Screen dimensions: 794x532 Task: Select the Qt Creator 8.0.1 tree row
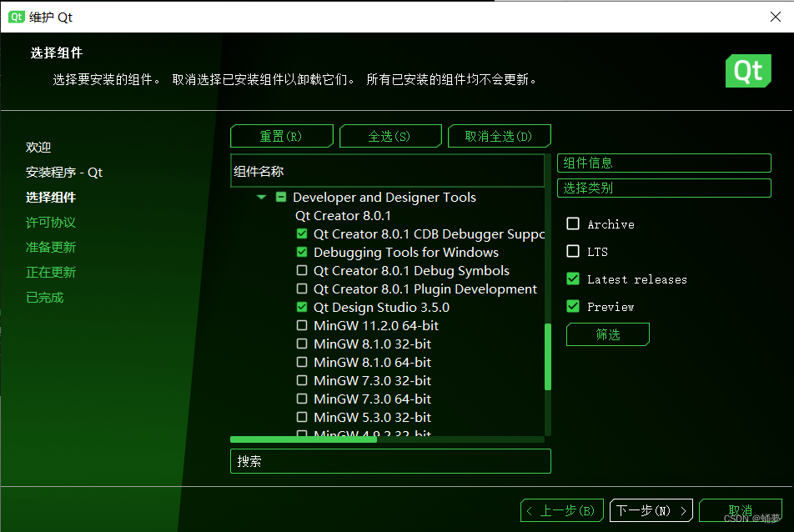coord(343,216)
